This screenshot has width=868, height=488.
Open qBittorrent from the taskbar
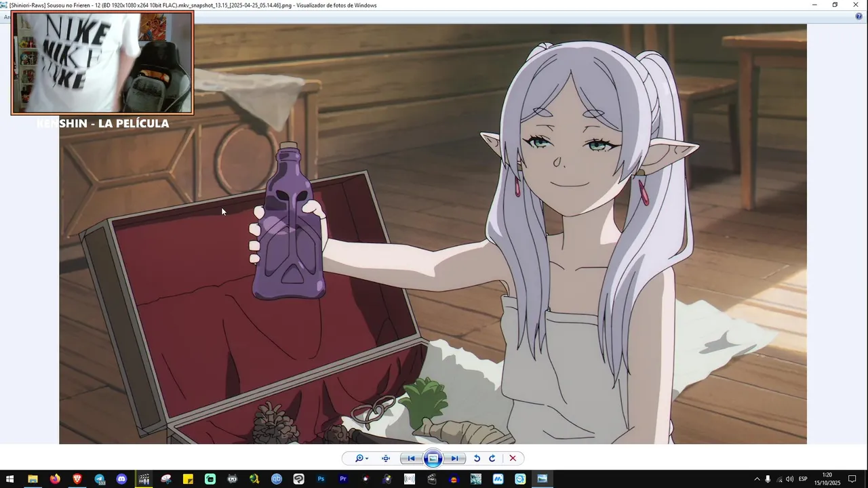[277, 479]
